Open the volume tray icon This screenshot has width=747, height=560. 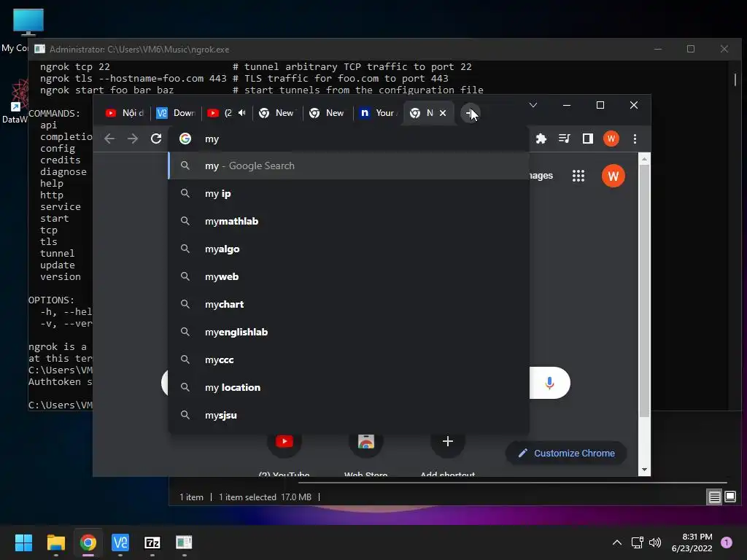point(655,542)
